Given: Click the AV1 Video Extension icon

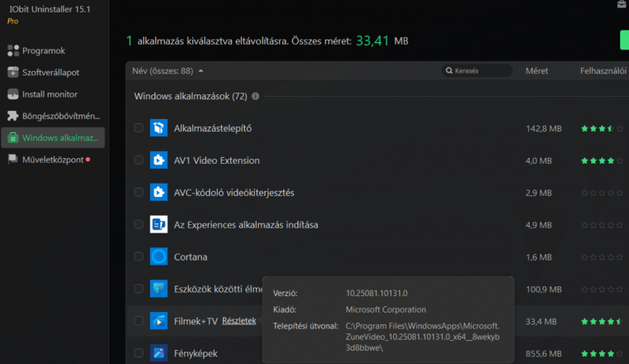Looking at the screenshot, I should 159,160.
